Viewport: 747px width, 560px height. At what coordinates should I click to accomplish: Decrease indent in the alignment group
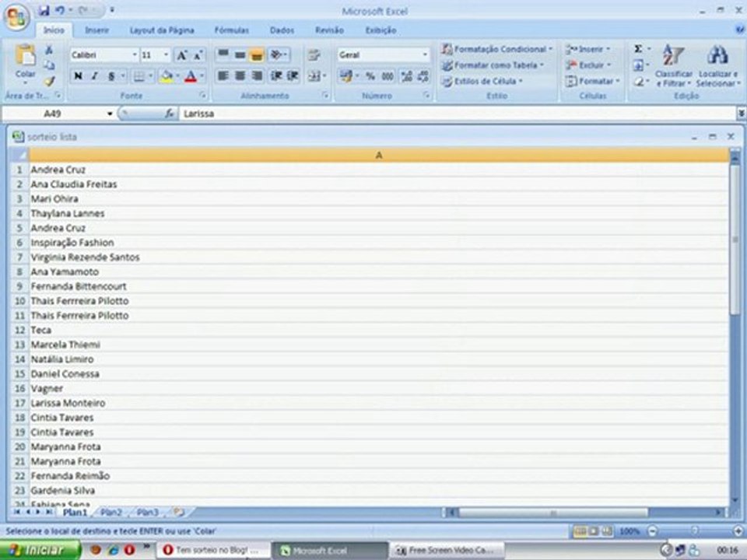click(x=276, y=75)
